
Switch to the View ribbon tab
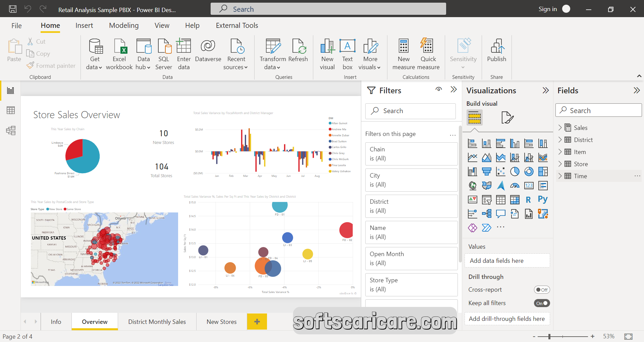click(x=162, y=26)
